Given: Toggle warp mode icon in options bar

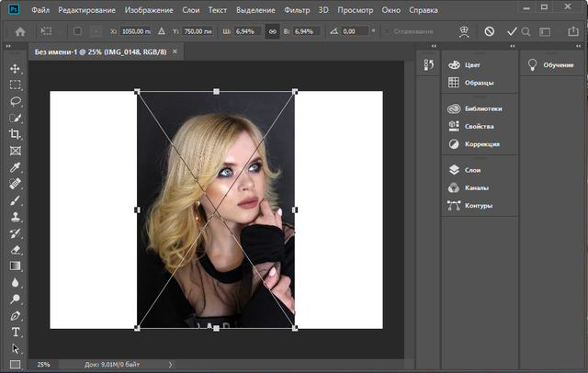Looking at the screenshot, I should pyautogui.click(x=464, y=30).
